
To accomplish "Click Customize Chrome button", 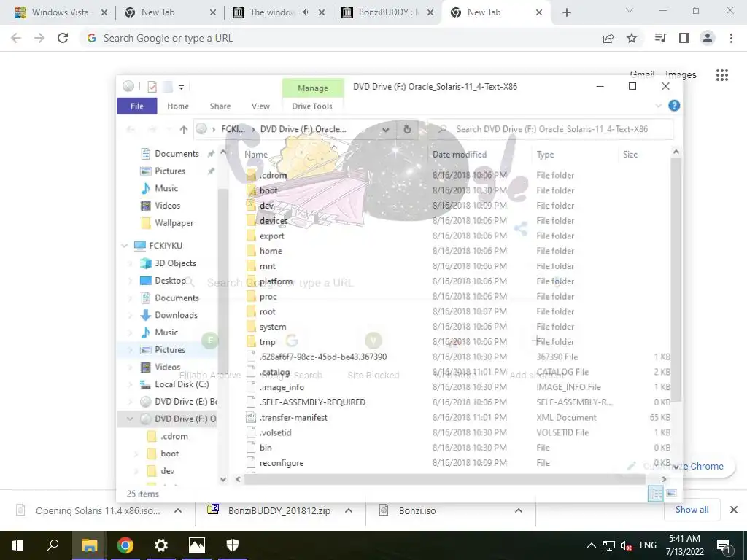I will click(678, 466).
